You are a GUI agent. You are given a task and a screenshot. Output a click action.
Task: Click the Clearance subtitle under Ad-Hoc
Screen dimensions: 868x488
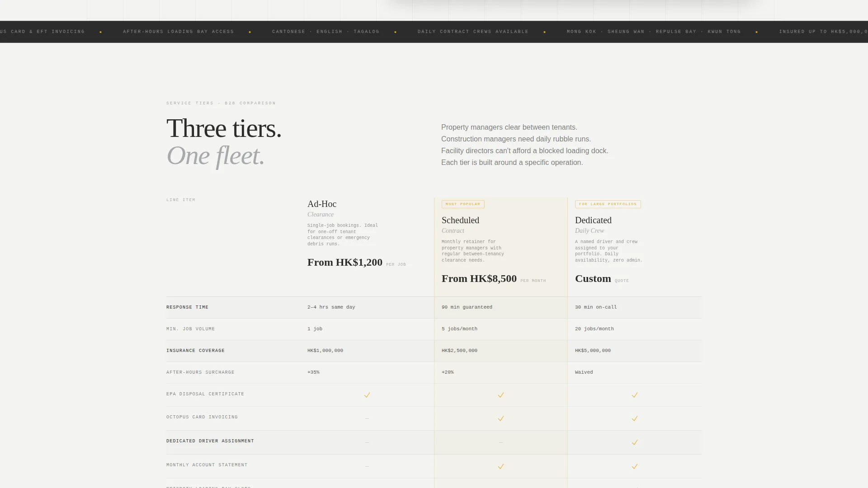tap(321, 215)
